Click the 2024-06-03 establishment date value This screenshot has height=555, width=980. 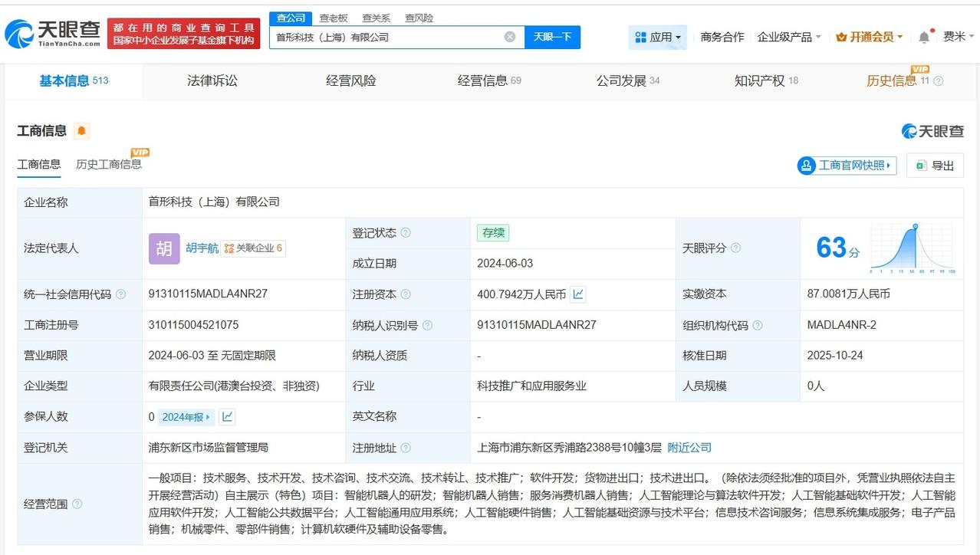point(505,264)
